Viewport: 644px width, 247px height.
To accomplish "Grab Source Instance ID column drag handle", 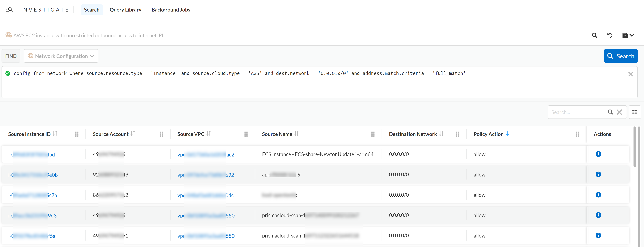I will pos(77,134).
